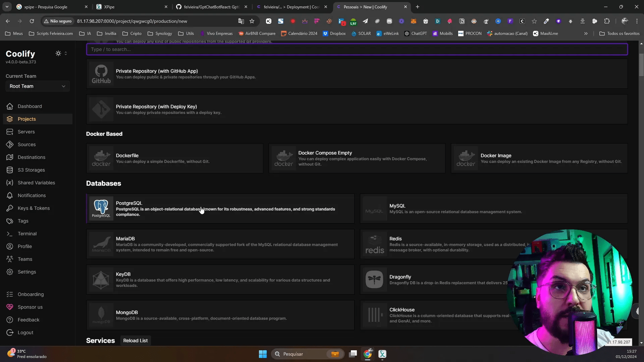The width and height of the screenshot is (644, 362).
Task: Choose the KeyDB database card
Action: click(220, 280)
